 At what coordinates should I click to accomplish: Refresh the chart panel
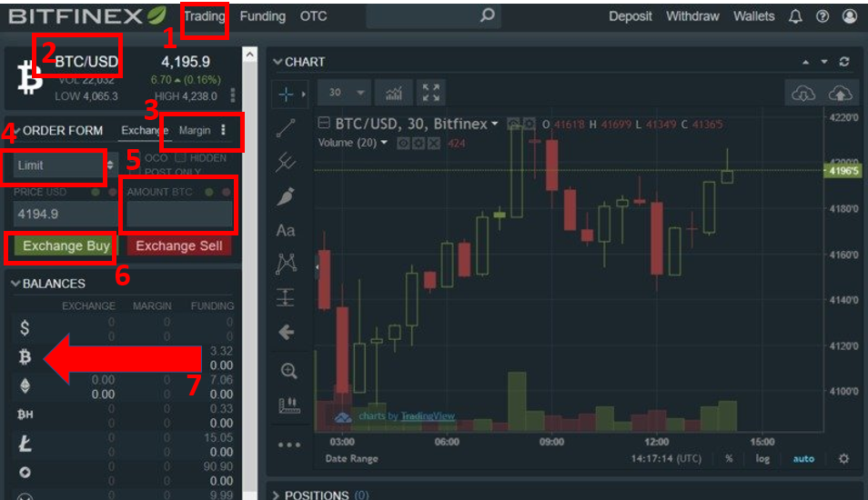tap(844, 62)
